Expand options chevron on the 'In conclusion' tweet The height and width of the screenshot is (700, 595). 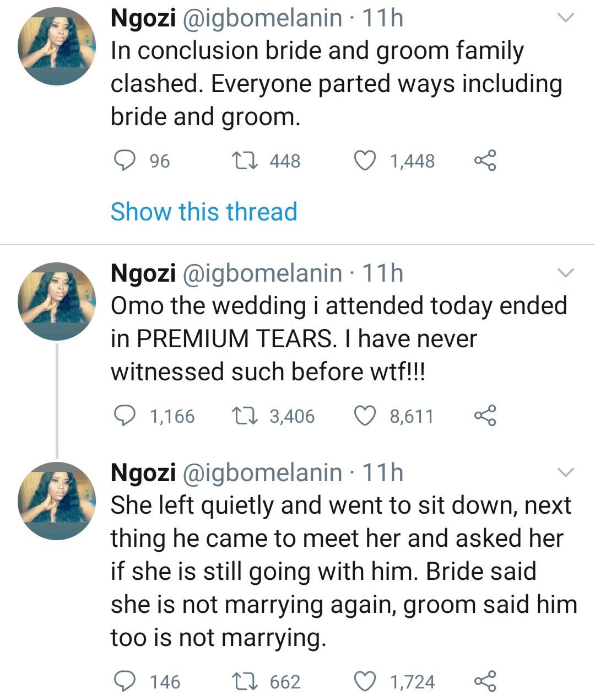click(566, 18)
